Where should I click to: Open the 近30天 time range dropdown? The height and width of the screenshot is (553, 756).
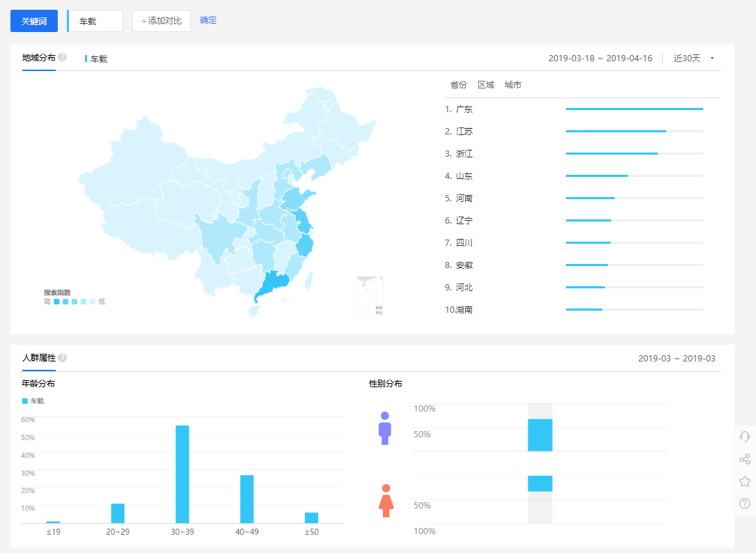[x=693, y=59]
